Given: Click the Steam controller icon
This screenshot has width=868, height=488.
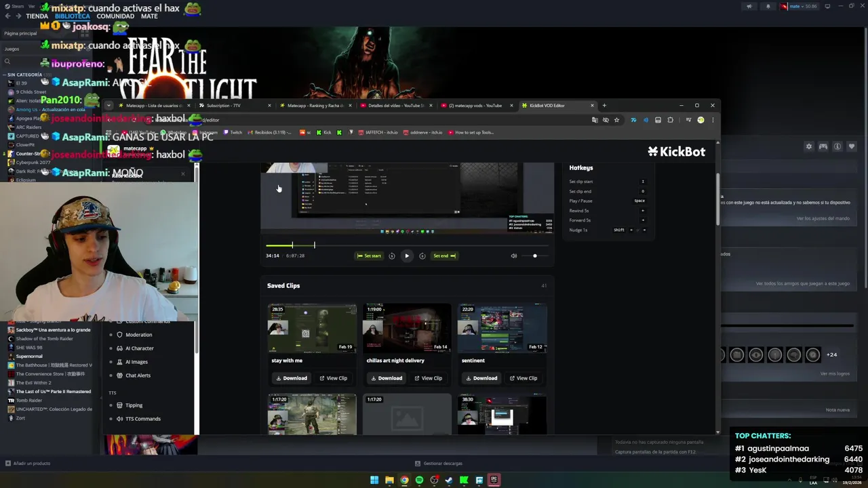Looking at the screenshot, I should [x=823, y=146].
